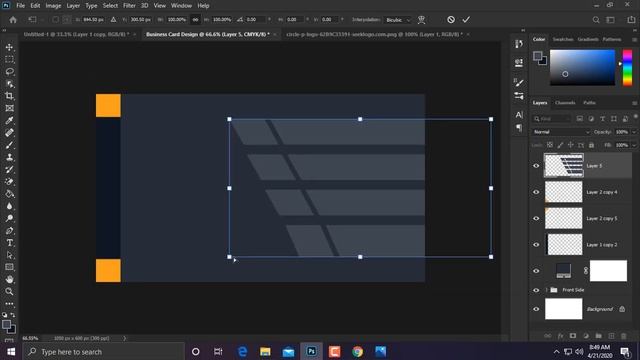The image size is (640, 360).
Task: Toggle visibility of Layer 2 copy 5
Action: (x=536, y=218)
